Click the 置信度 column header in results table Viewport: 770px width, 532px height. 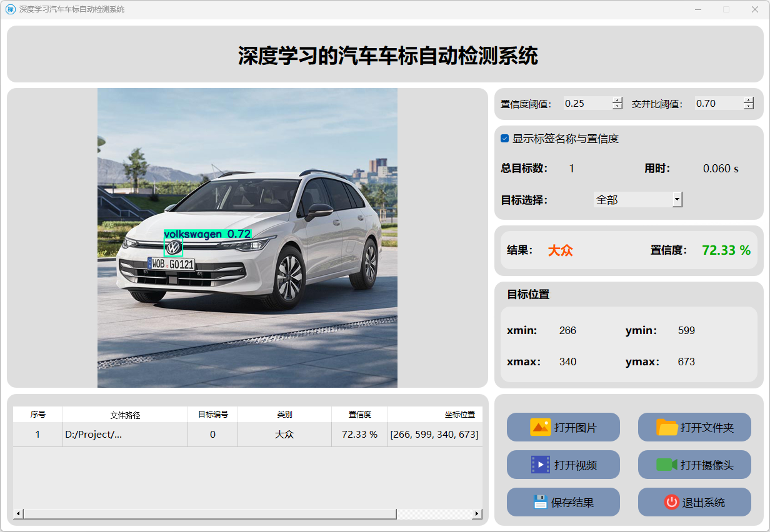(359, 414)
